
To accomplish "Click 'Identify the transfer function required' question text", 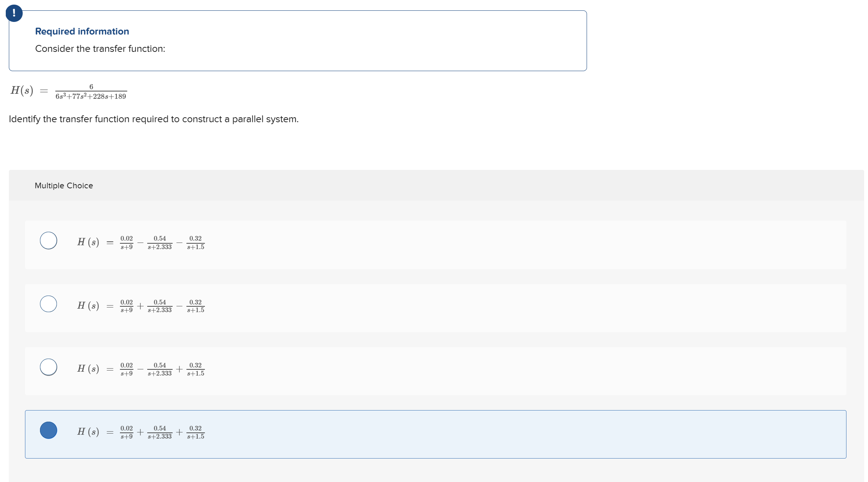I will pos(153,119).
